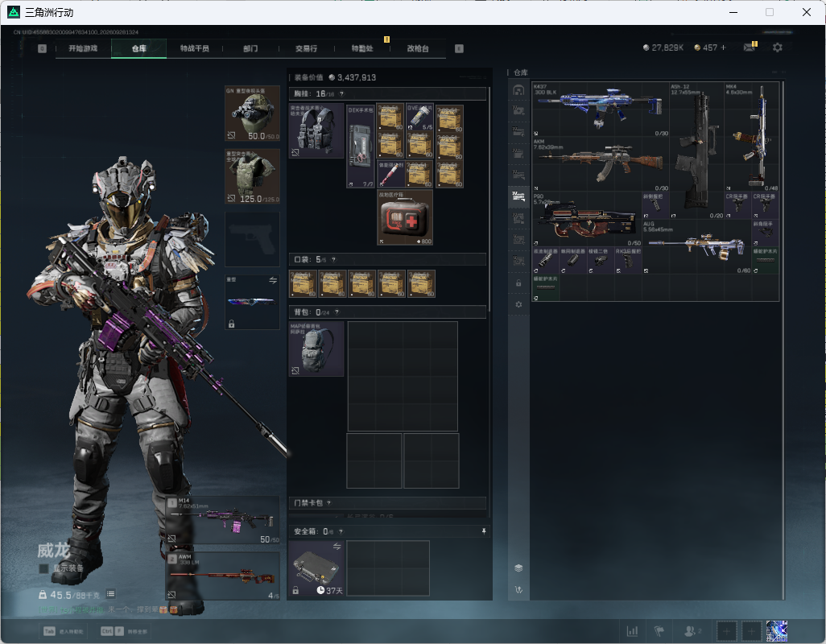Open the 部门 tab
The image size is (826, 644).
tap(250, 48)
